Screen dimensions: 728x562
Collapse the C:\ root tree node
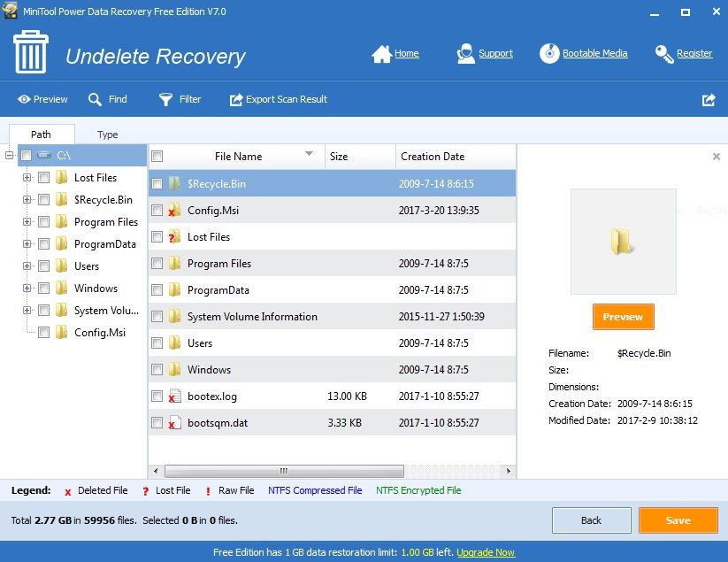(x=9, y=155)
